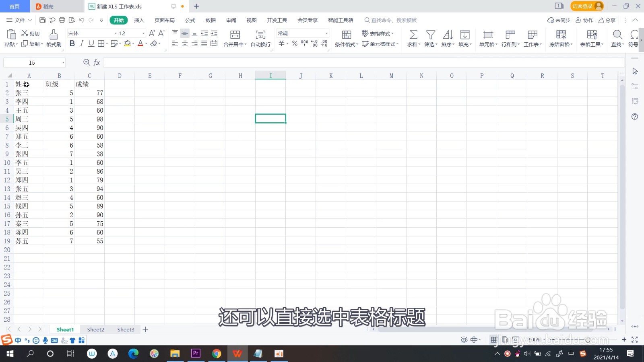
Task: Click the 分享 share button
Action: [607, 20]
